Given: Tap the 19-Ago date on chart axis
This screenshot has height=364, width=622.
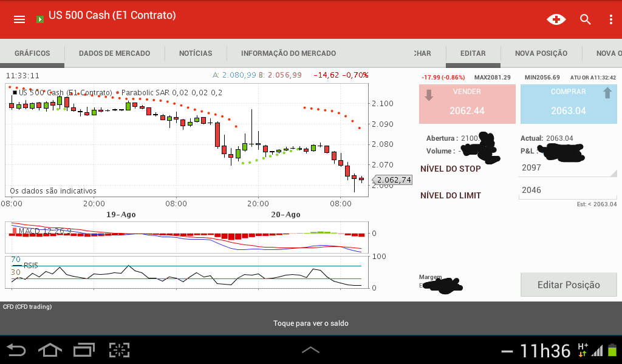Looking at the screenshot, I should point(121,214).
